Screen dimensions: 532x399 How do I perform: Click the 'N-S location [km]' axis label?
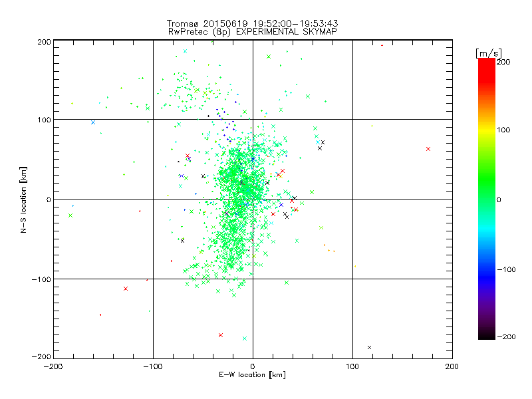click(x=23, y=199)
